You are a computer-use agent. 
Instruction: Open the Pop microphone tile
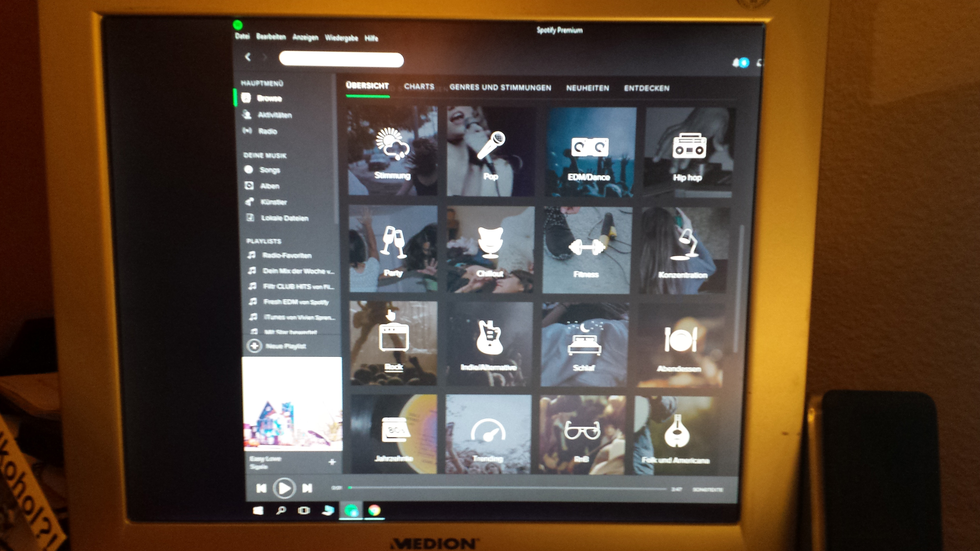pyautogui.click(x=491, y=151)
